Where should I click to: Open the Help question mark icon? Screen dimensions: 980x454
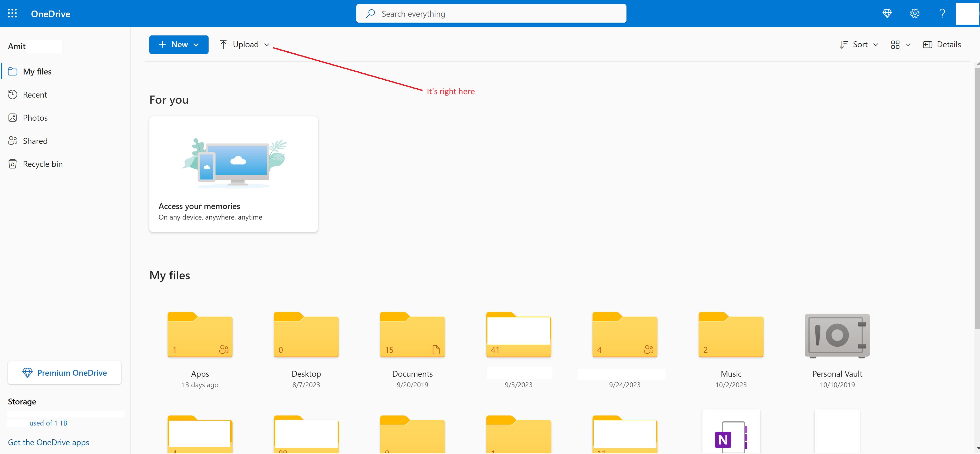[942, 14]
